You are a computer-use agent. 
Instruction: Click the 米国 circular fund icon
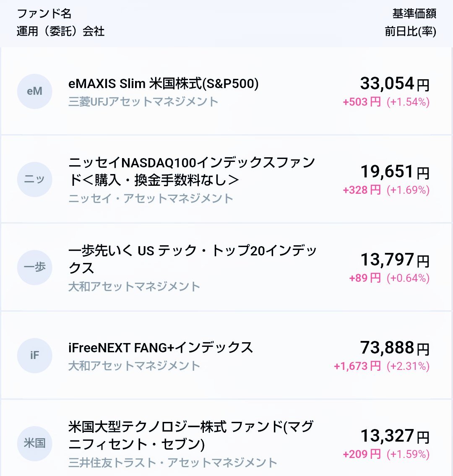(35, 444)
